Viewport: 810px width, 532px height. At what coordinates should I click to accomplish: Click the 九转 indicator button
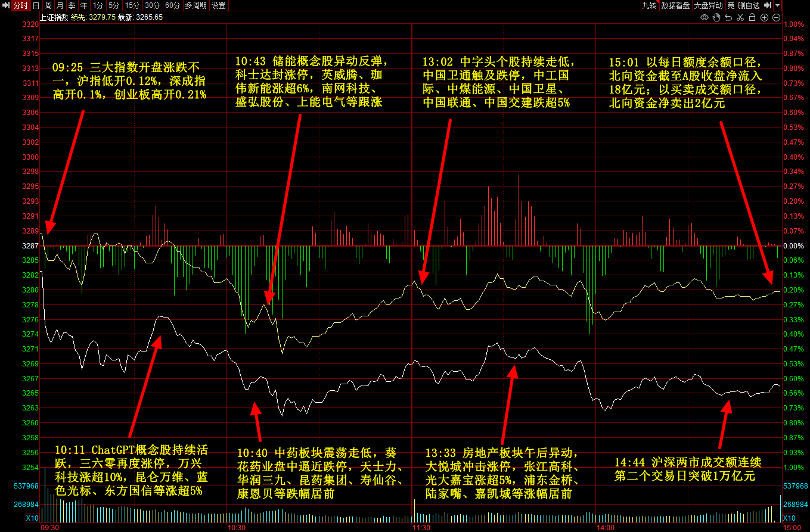(648, 5)
